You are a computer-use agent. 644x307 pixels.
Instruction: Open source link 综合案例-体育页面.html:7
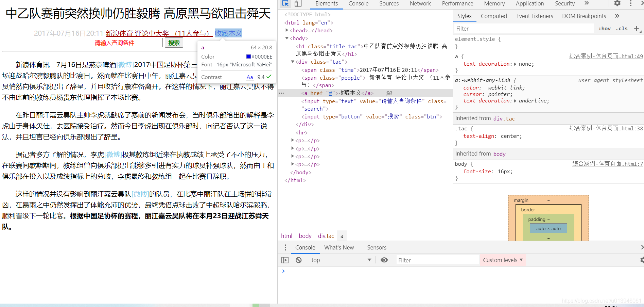(x=607, y=164)
